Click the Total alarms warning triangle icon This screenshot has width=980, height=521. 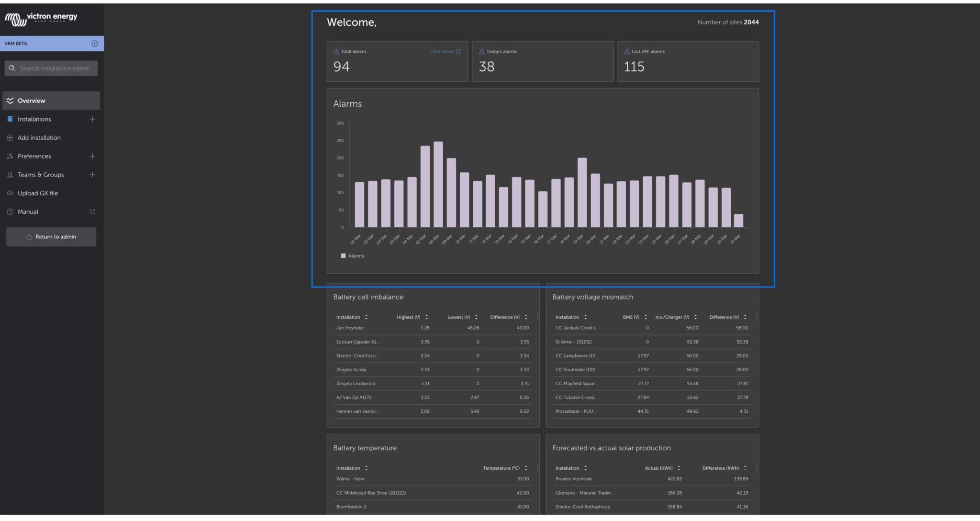click(x=335, y=51)
